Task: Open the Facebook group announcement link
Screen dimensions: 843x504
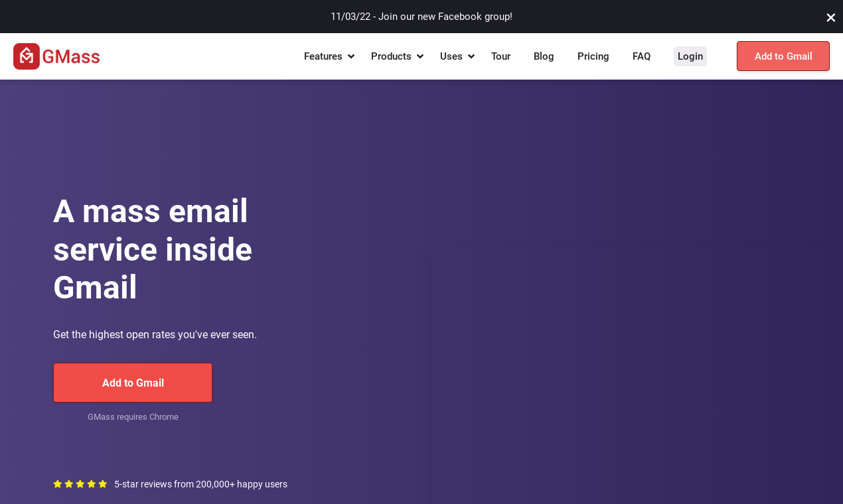Action: tap(421, 16)
